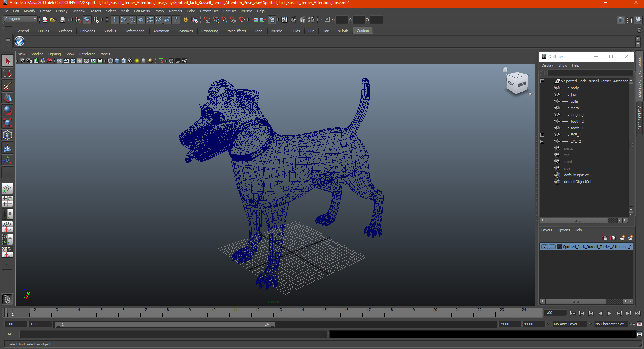644x349 pixels.
Task: Enable snap to grids magnet
Action: [207, 20]
